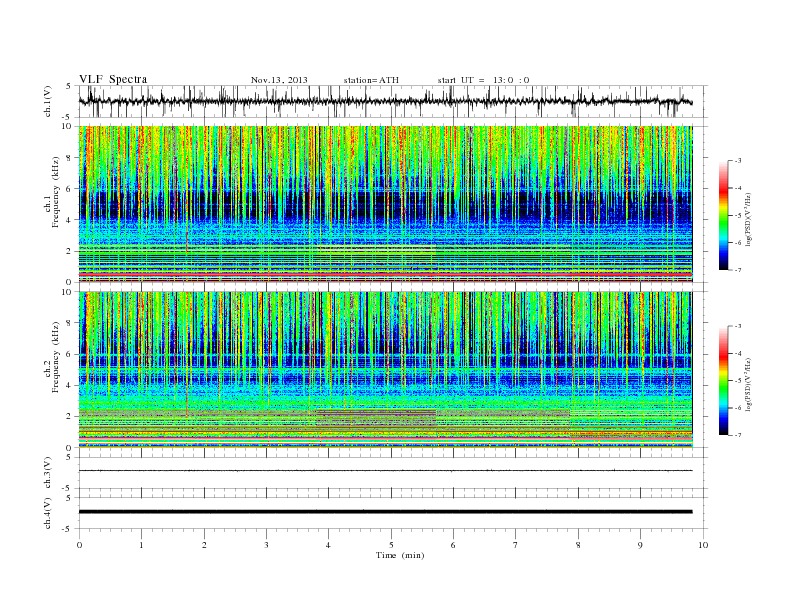The height and width of the screenshot is (612, 792).
Task: Click the ch.1 voltage waveform trace
Action: pos(385,101)
